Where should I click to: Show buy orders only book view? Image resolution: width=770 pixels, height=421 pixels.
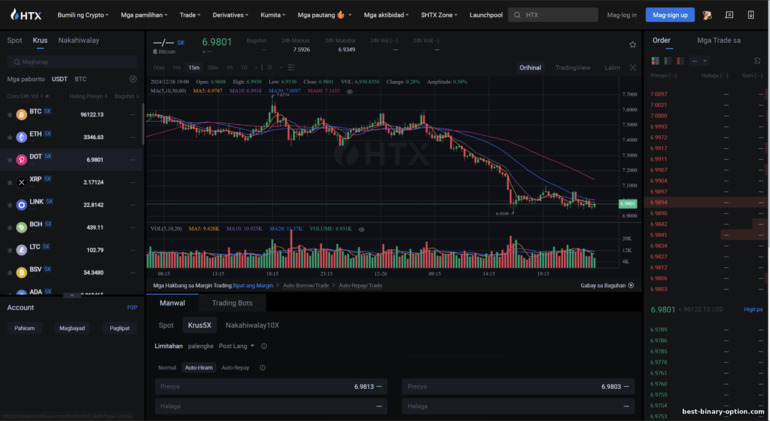pyautogui.click(x=667, y=61)
